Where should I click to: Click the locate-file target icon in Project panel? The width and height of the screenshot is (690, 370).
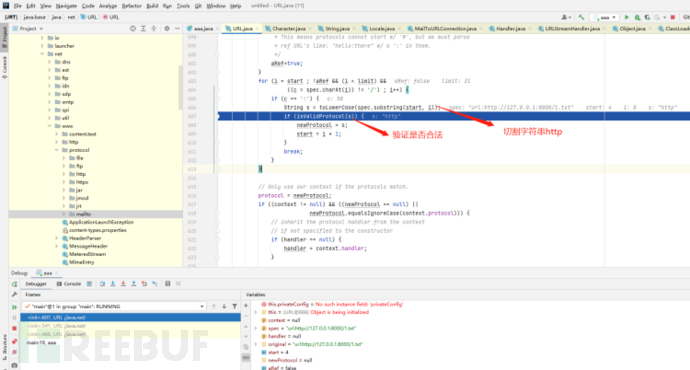coord(133,29)
